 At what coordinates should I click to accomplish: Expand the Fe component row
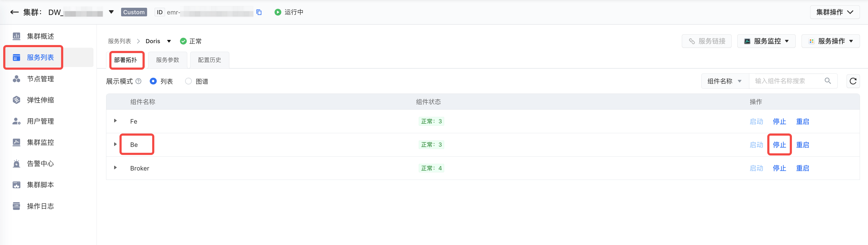115,121
